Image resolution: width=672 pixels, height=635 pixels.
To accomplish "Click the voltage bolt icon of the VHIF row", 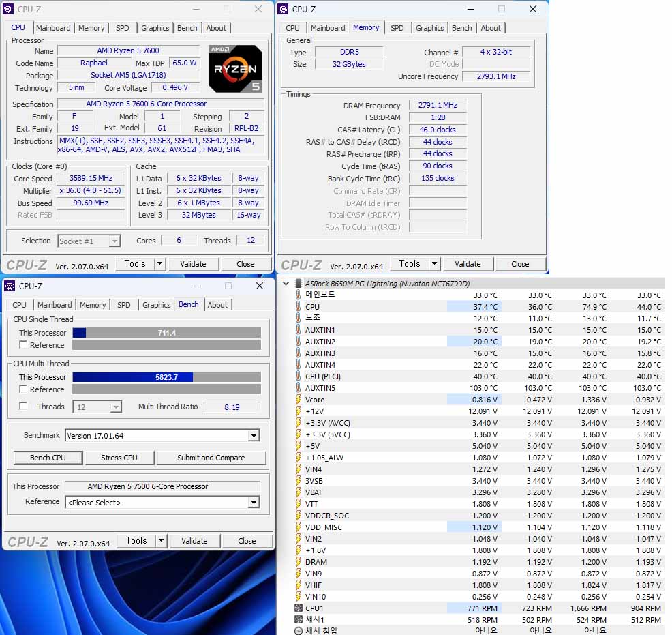I will 298,585.
